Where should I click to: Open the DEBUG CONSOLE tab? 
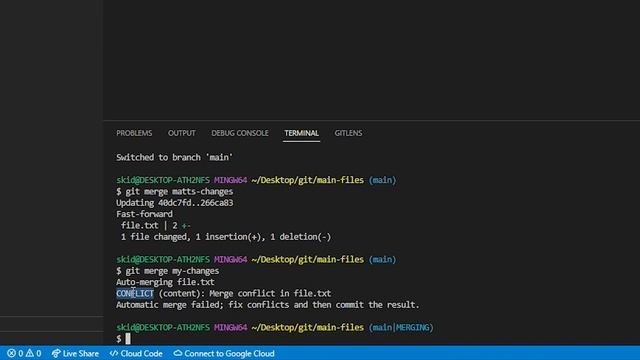point(240,133)
